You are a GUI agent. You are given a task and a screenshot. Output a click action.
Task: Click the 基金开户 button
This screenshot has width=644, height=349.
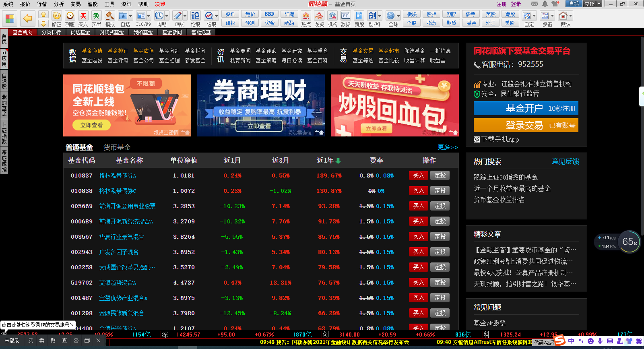pyautogui.click(x=526, y=108)
